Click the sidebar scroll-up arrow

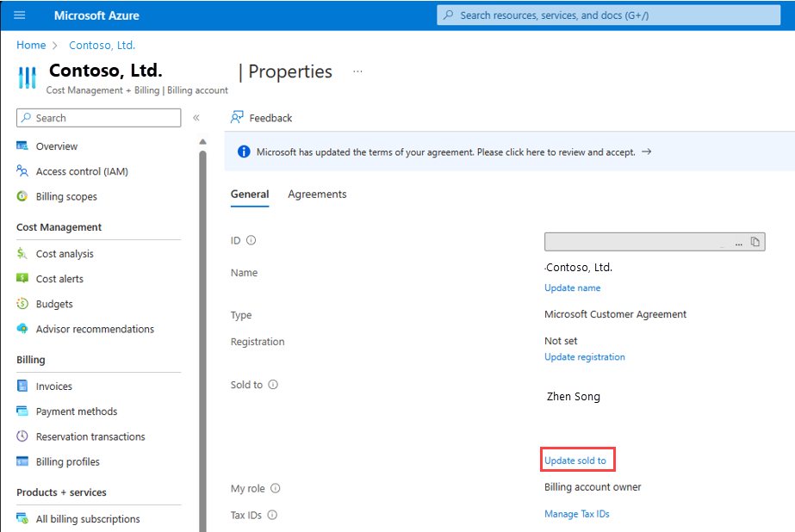pyautogui.click(x=202, y=141)
